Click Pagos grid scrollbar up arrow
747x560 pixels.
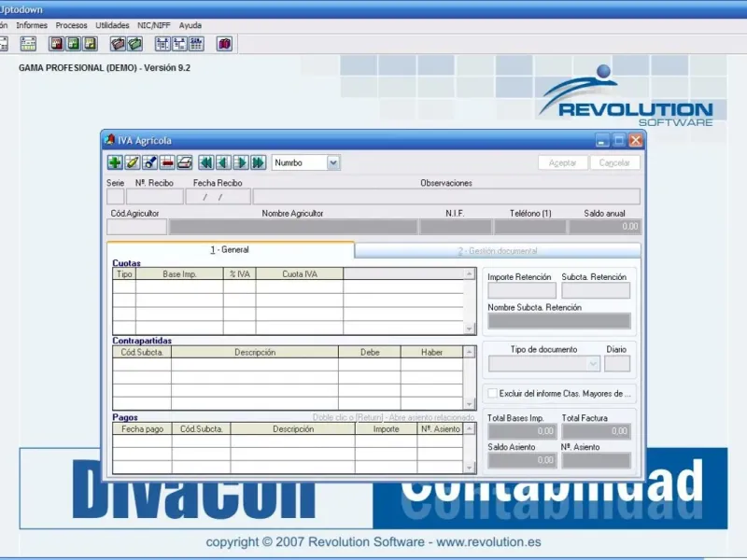470,429
